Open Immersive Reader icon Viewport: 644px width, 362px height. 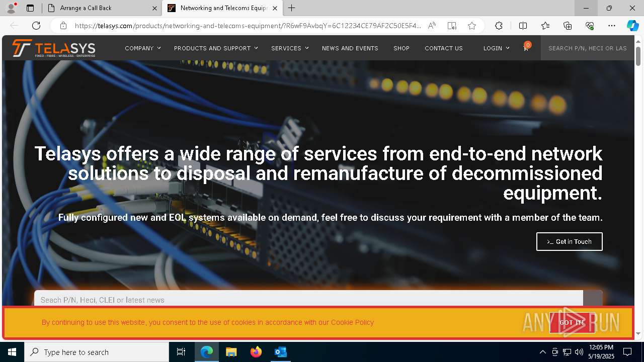(452, 26)
